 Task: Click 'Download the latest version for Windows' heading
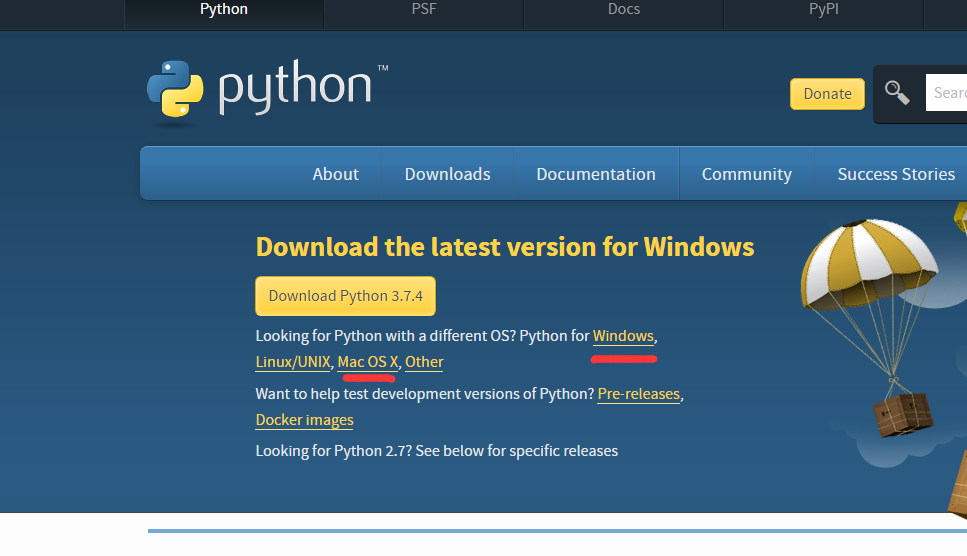[504, 247]
